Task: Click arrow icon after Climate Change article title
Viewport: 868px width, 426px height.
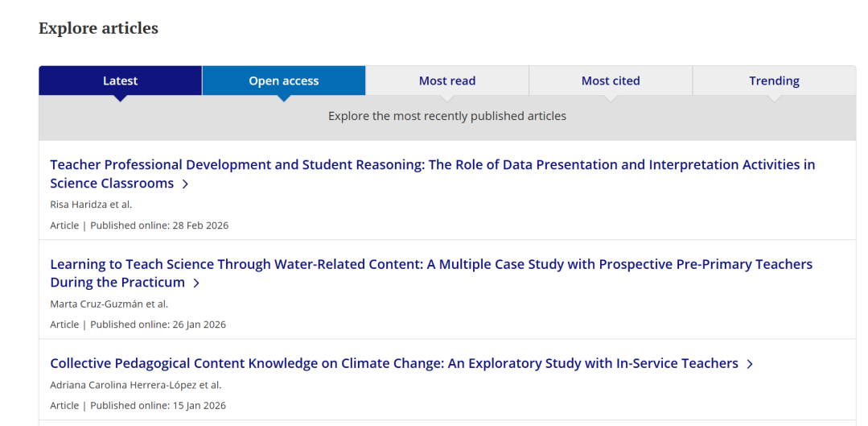Action: pyautogui.click(x=750, y=364)
